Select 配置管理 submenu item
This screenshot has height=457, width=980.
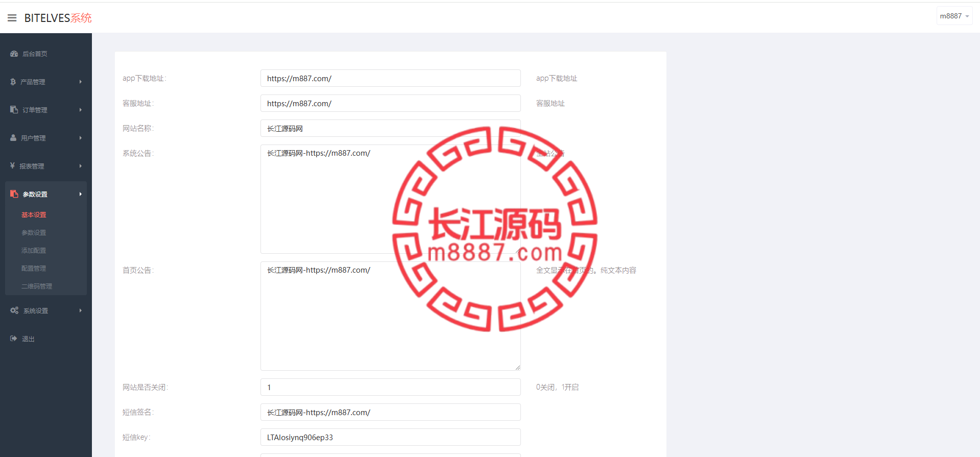coord(34,269)
